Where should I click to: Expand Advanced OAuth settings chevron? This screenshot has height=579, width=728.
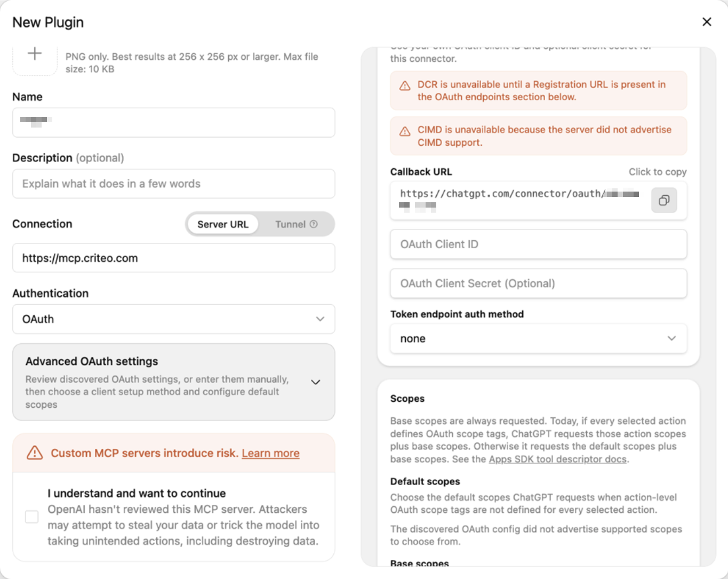[316, 382]
